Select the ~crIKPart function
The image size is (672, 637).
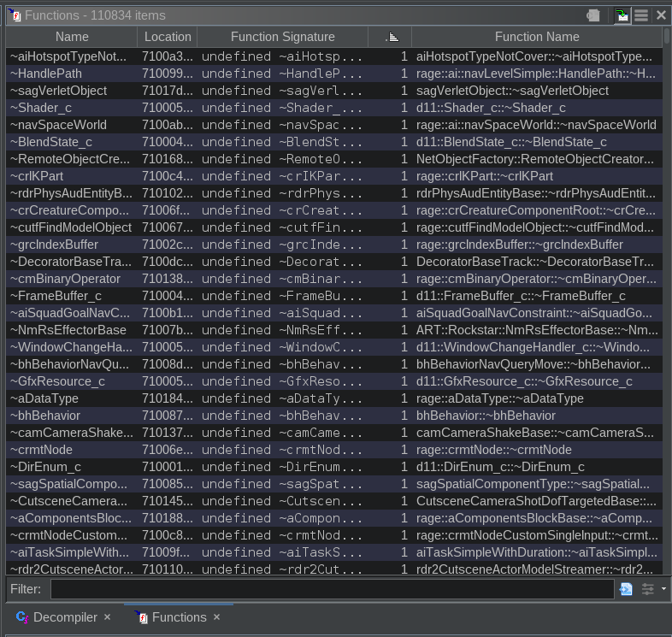pyautogui.click(x=334, y=176)
